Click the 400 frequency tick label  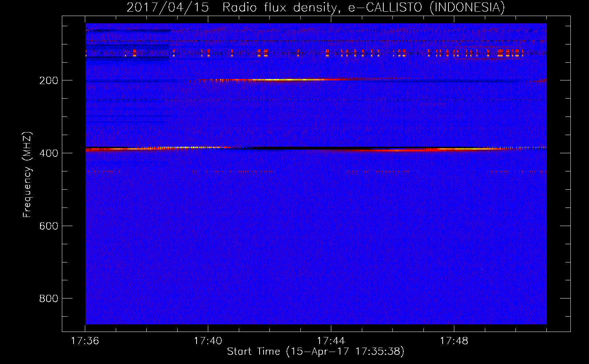[49, 153]
